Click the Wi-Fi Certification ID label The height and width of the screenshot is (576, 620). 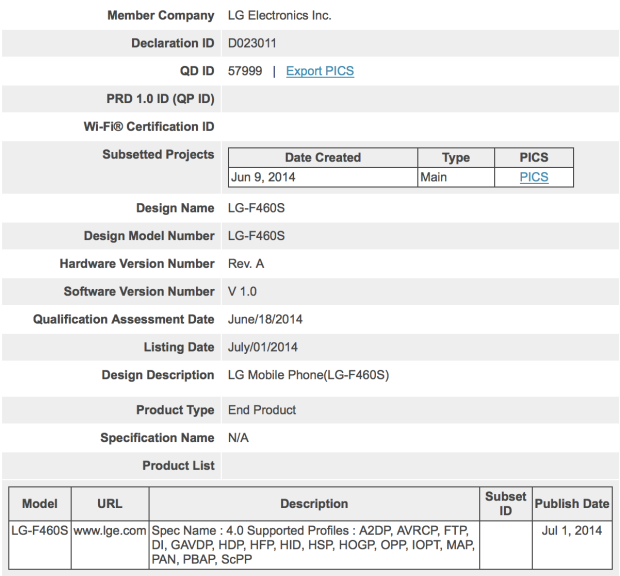click(149, 127)
